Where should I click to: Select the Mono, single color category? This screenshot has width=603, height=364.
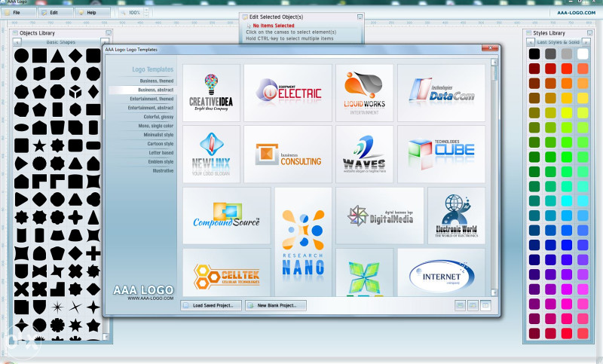click(156, 126)
